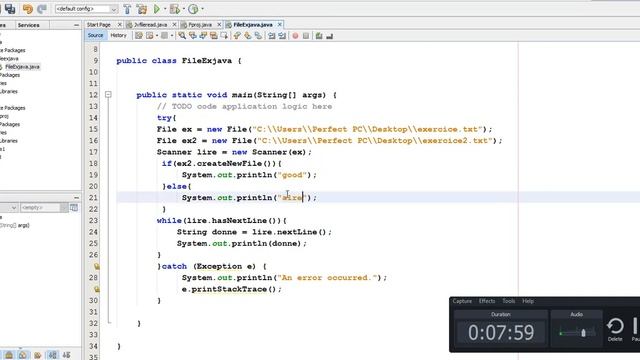Clean and Build project icon
Image resolution: width=640 pixels, height=360 pixels.
pyautogui.click(x=142, y=9)
